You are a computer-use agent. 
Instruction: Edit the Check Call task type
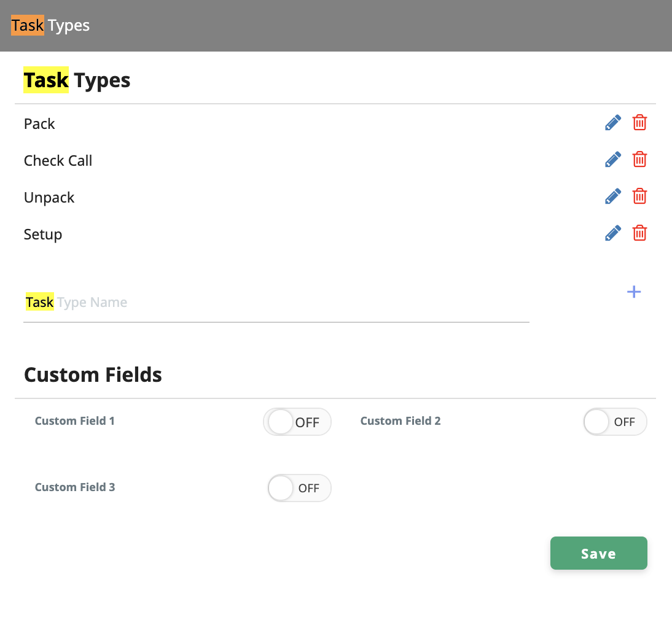click(613, 160)
